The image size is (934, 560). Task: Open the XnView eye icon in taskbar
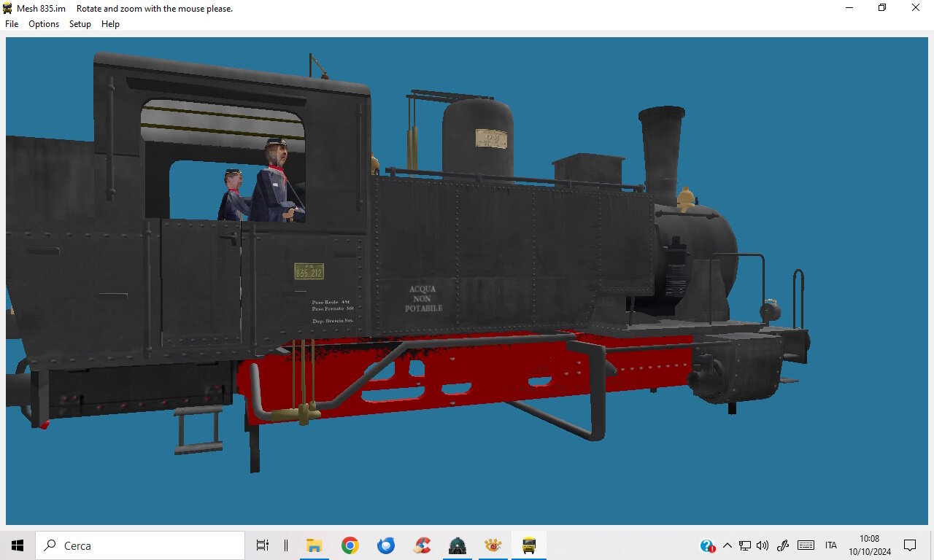point(493,545)
